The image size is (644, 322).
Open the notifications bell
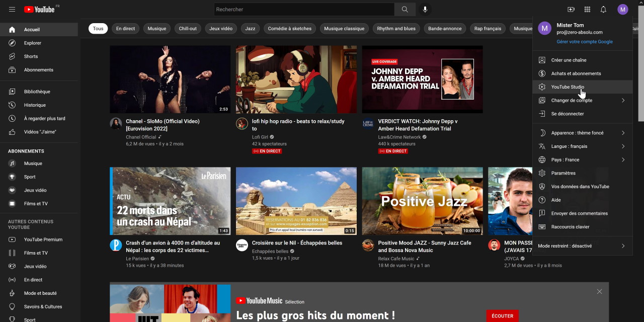pos(603,10)
